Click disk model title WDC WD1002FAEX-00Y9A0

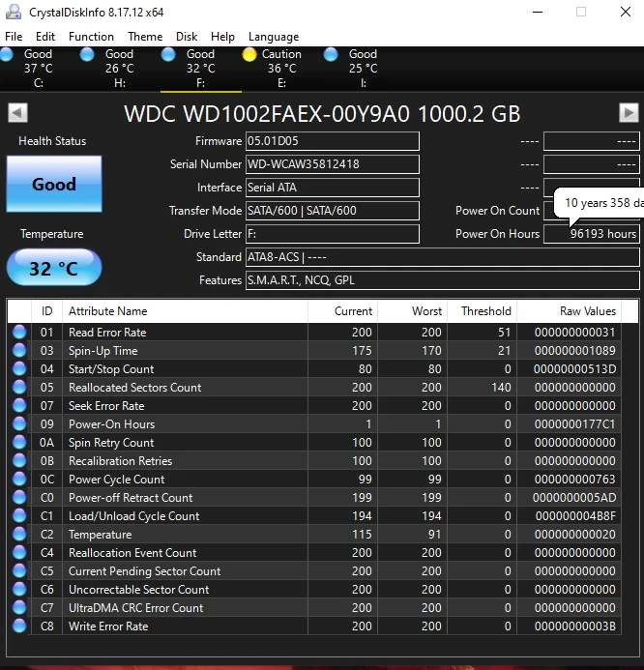point(322,114)
